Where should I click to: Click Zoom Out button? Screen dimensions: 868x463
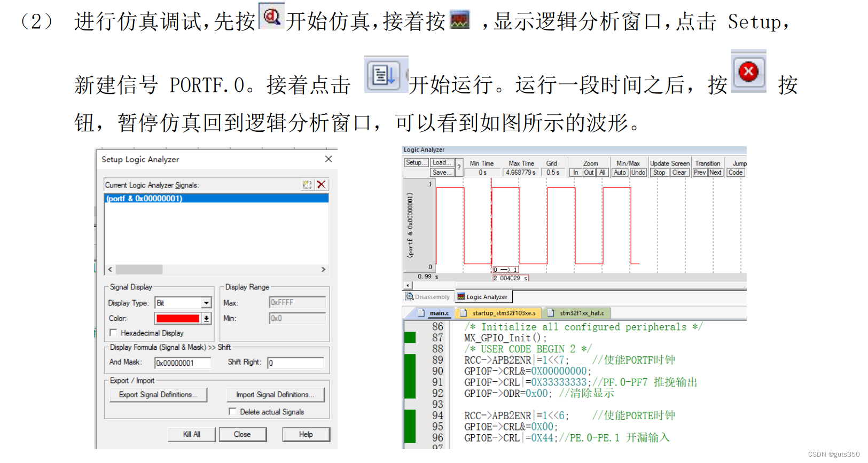(x=589, y=172)
